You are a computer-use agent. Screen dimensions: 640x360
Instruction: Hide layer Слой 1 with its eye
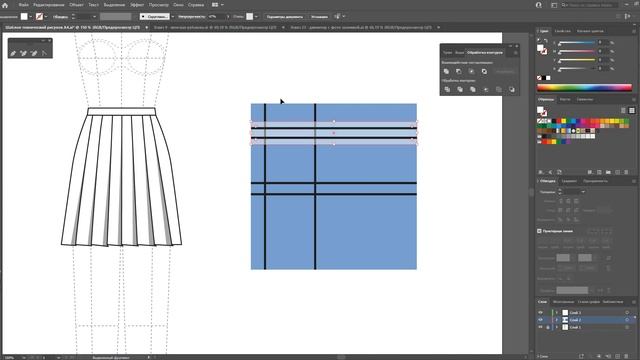[x=540, y=327]
